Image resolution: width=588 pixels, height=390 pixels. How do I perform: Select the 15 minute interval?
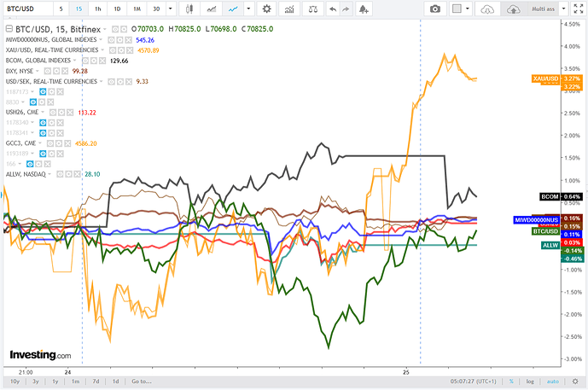79,9
